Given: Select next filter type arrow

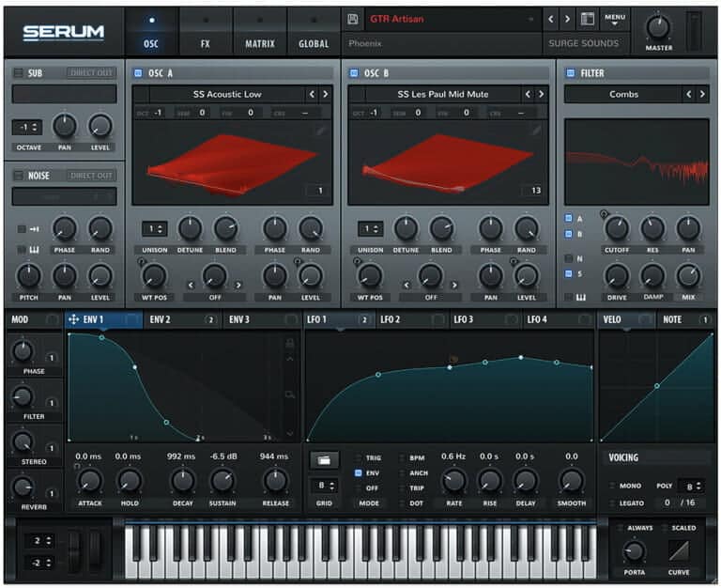Looking at the screenshot, I should pyautogui.click(x=702, y=94).
